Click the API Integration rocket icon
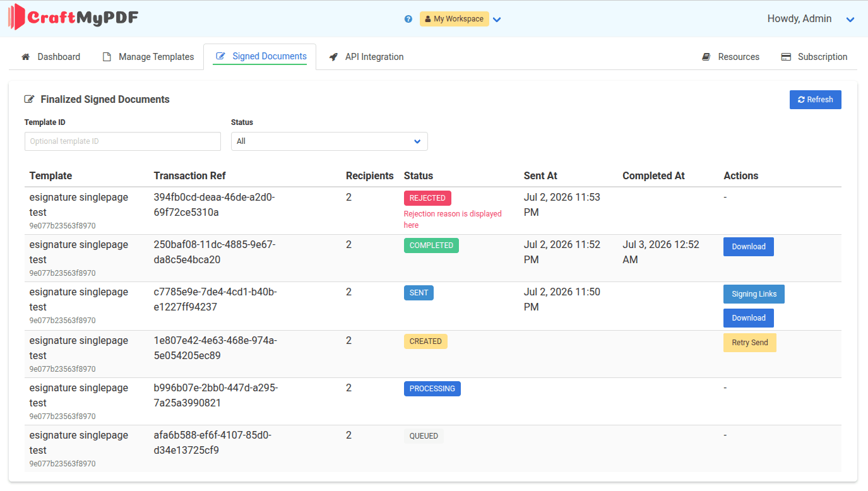This screenshot has height=491, width=868. (333, 57)
